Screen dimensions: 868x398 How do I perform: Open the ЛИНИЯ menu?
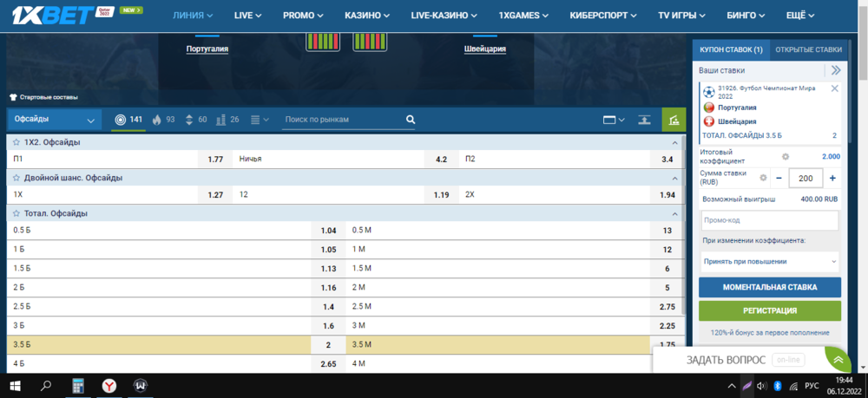[193, 16]
